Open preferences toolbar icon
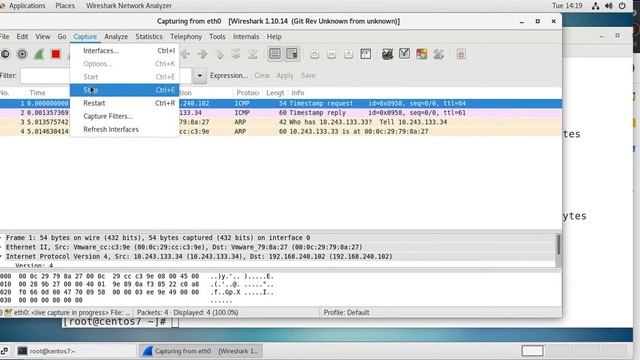Screen dimensions: 640x360 click(x=439, y=54)
